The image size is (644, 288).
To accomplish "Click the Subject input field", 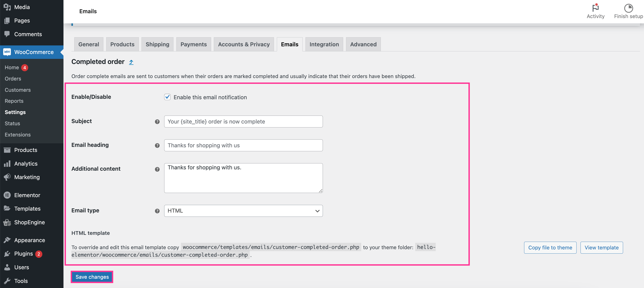I will (x=243, y=121).
